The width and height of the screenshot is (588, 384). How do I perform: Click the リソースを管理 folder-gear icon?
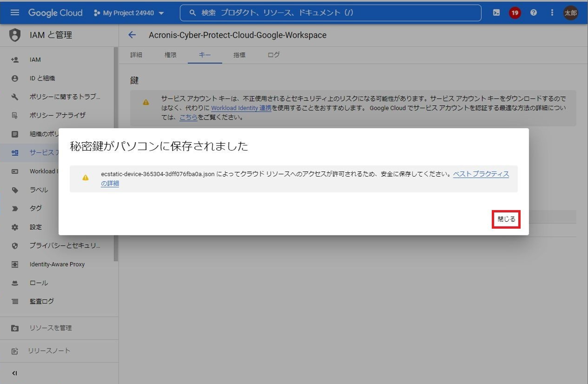(15, 328)
